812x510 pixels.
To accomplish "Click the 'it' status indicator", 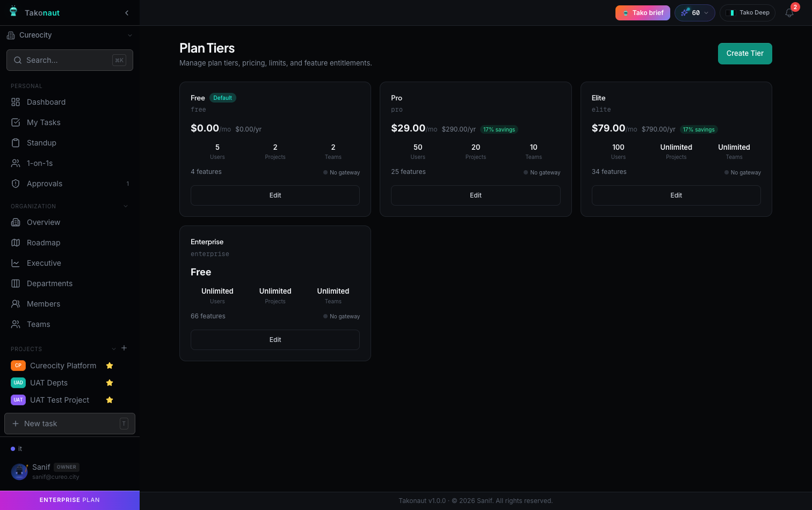I will (x=17, y=449).
